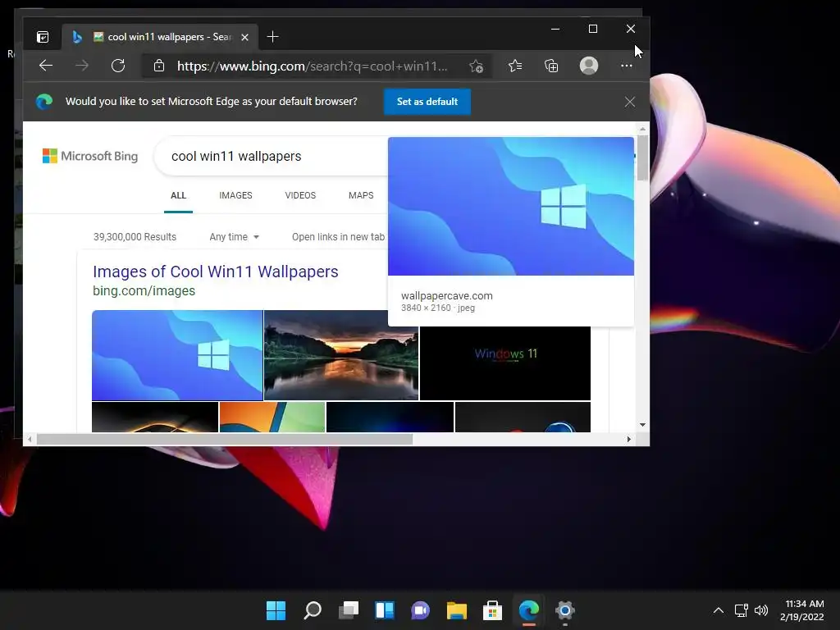Show hidden icons tray chevron

click(x=719, y=610)
